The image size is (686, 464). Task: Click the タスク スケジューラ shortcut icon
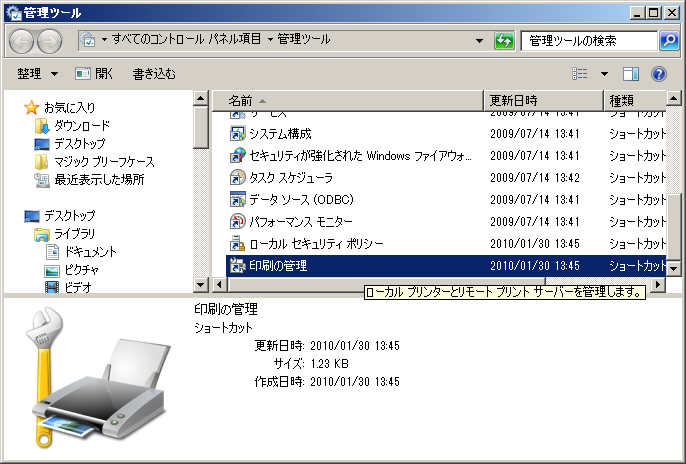[238, 177]
